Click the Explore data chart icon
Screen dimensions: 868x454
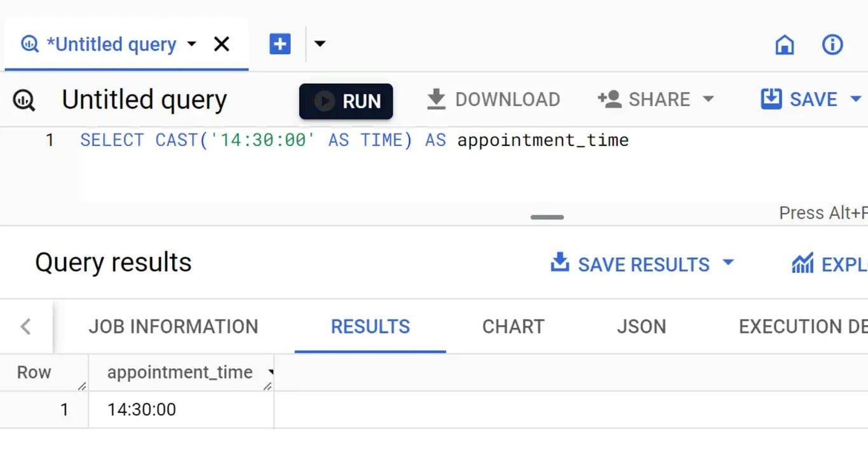(x=803, y=263)
